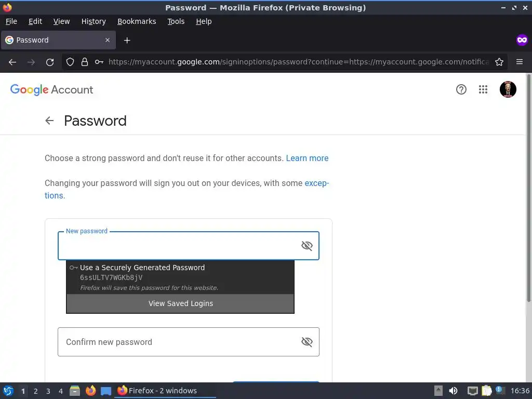
Task: Click the key icon in address bar
Action: [x=99, y=62]
